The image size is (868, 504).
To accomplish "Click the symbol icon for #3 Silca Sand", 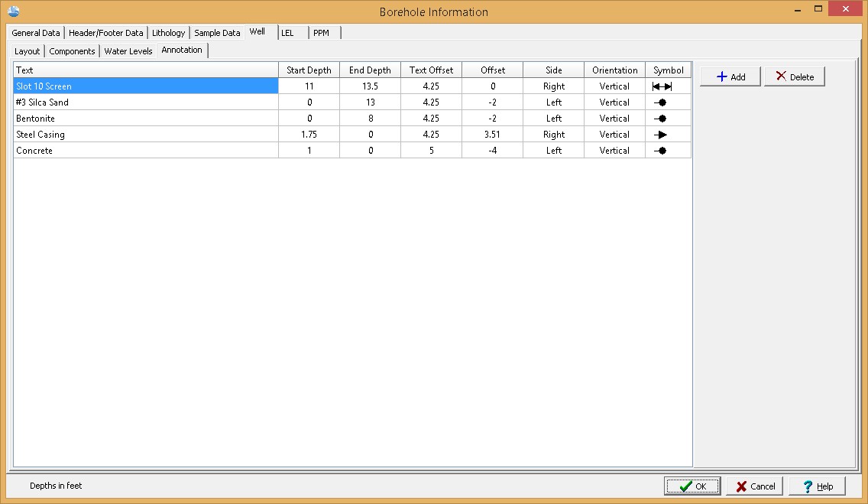I will point(661,102).
